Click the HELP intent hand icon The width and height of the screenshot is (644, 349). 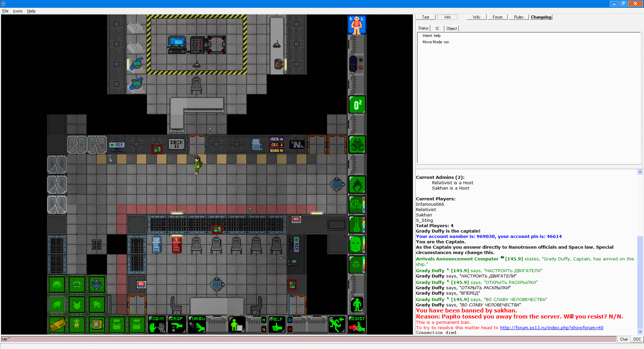(277, 325)
